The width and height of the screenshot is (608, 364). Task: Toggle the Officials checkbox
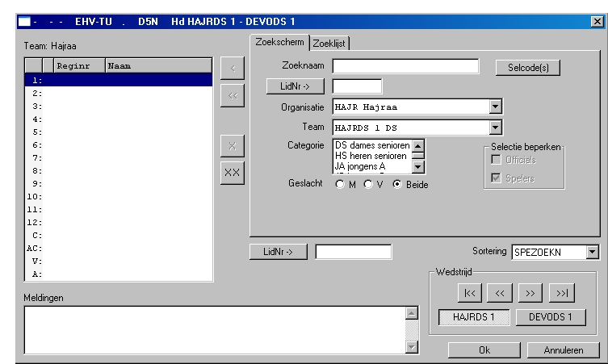[496, 160]
